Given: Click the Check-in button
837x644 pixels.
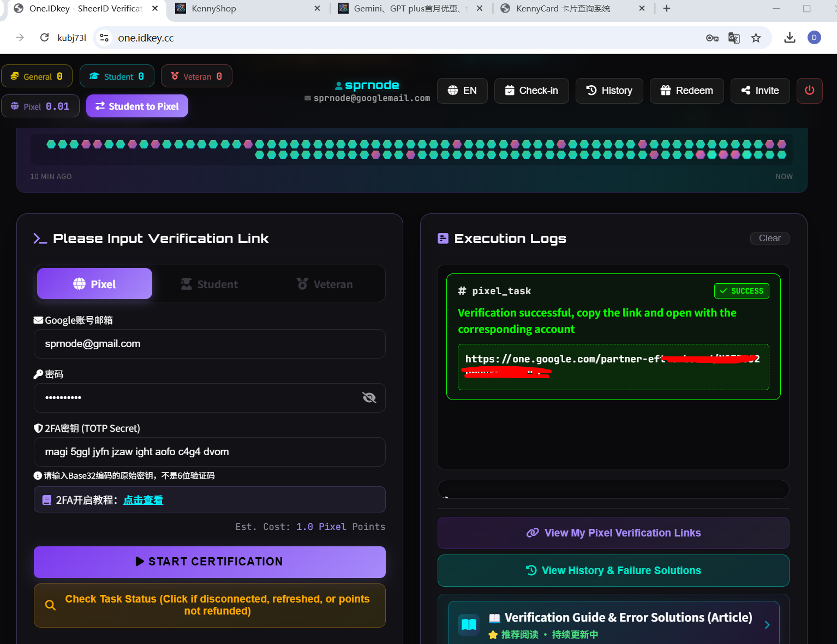Looking at the screenshot, I should pos(531,91).
